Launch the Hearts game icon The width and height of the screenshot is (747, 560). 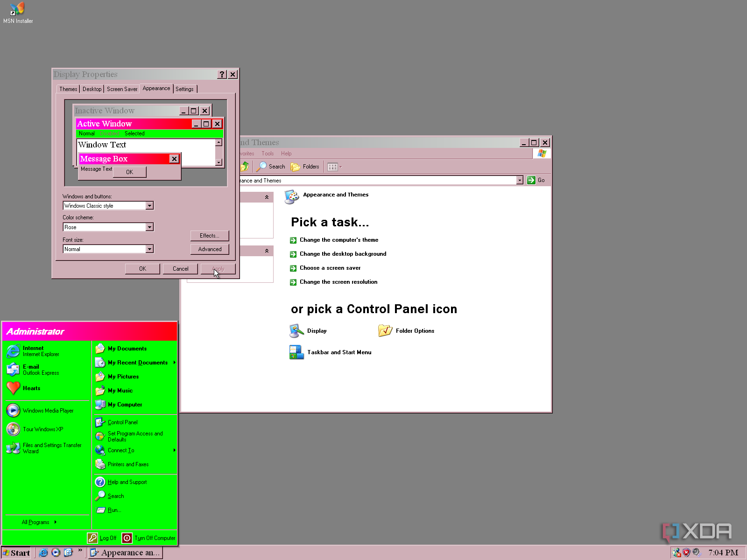13,388
